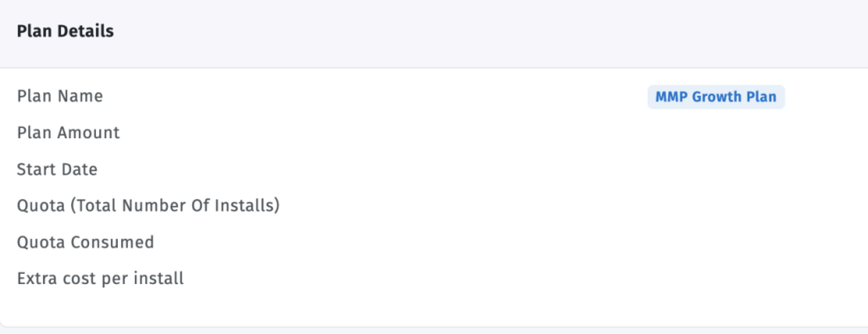Click the Quota Consumed row label
The height and width of the screenshot is (334, 868).
point(86,242)
